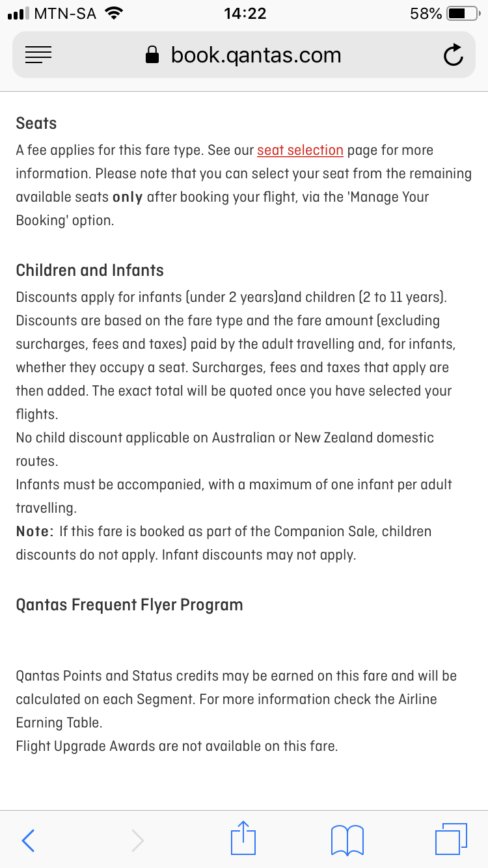This screenshot has width=488, height=868.
Task: Tap the cellular signal bars icon
Action: (x=19, y=14)
